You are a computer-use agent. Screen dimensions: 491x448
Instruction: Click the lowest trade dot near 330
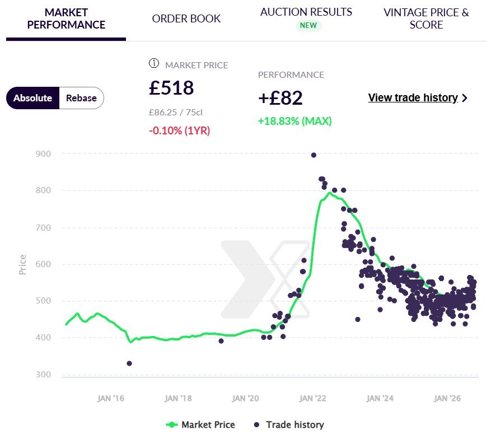[129, 363]
